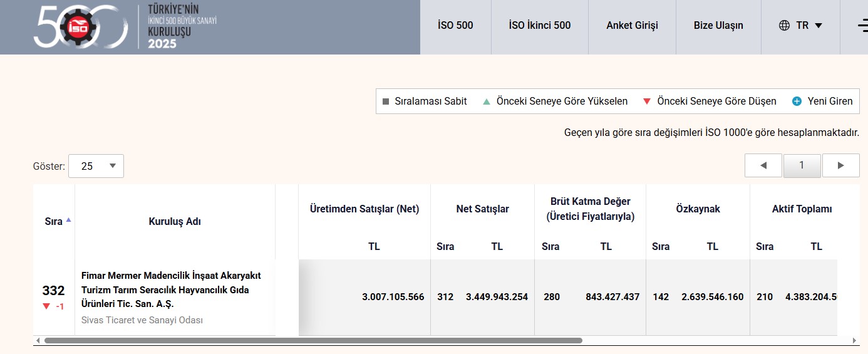Open the İSO 500 menu item

pos(455,26)
